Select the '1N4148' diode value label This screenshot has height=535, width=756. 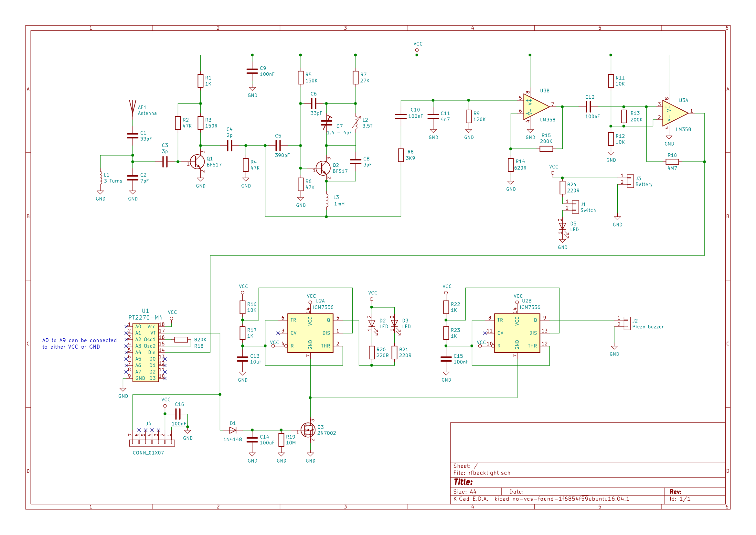[232, 440]
